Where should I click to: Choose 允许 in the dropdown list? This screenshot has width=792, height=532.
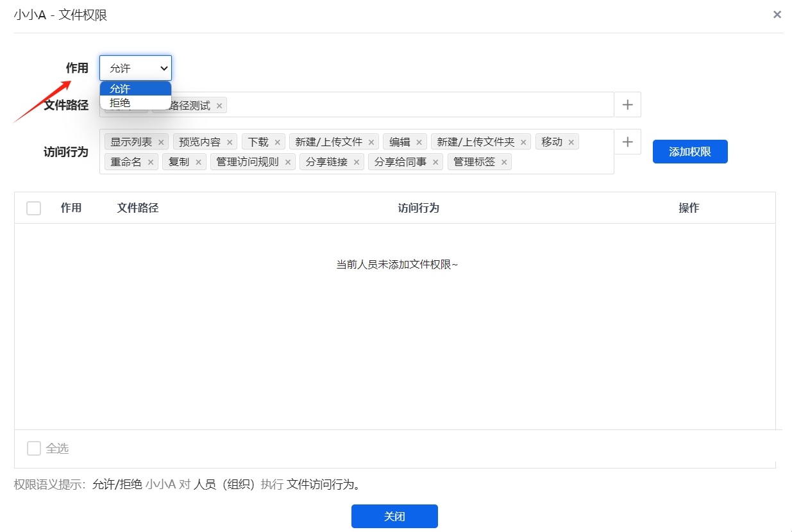click(135, 88)
